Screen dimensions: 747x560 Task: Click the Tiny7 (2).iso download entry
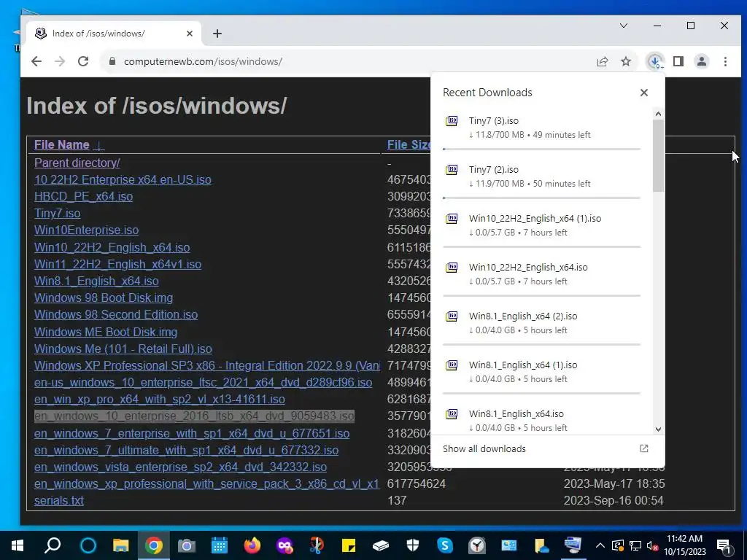coord(542,176)
